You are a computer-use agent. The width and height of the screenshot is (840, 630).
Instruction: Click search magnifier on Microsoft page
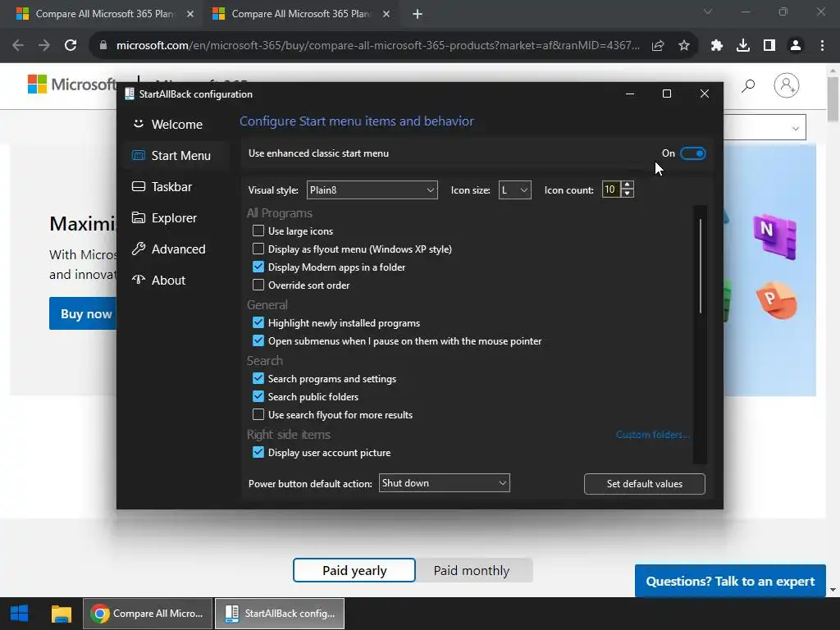click(748, 85)
